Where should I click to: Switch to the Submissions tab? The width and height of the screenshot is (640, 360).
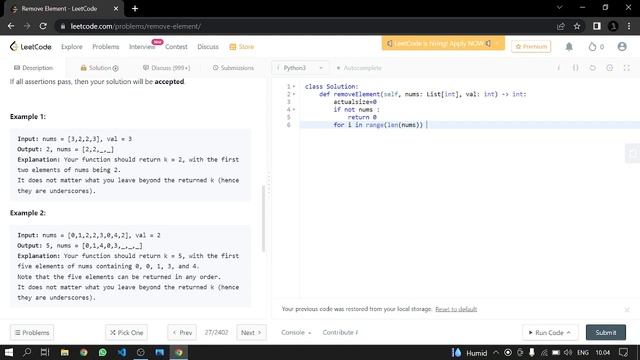(x=233, y=68)
